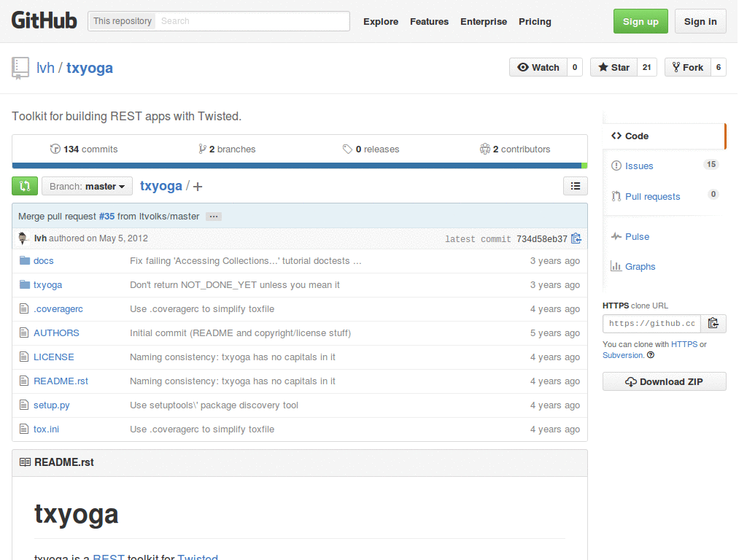
Task: Open the Graphs tab
Action: [x=664, y=267]
